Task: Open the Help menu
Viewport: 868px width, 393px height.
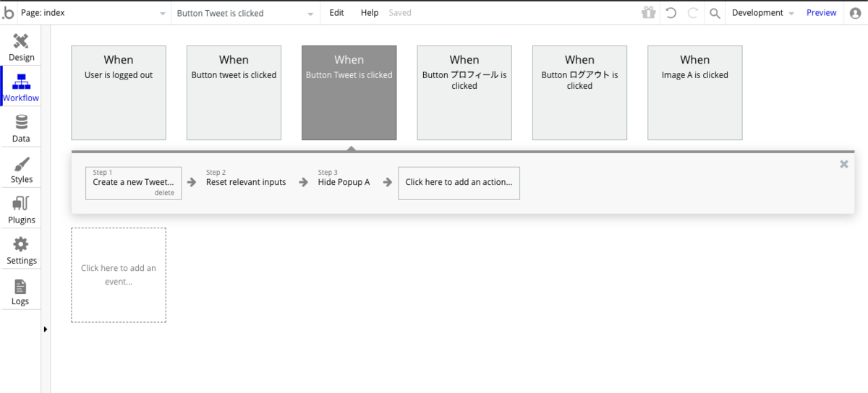Action: 370,13
